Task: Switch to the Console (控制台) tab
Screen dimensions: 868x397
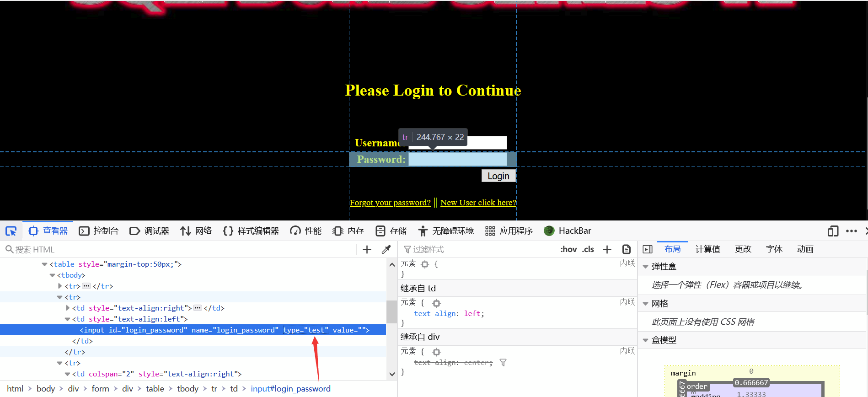Action: [99, 231]
